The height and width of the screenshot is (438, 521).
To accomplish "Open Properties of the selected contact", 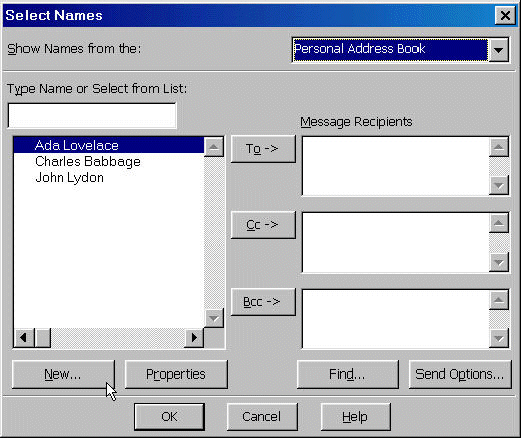I will 176,374.
